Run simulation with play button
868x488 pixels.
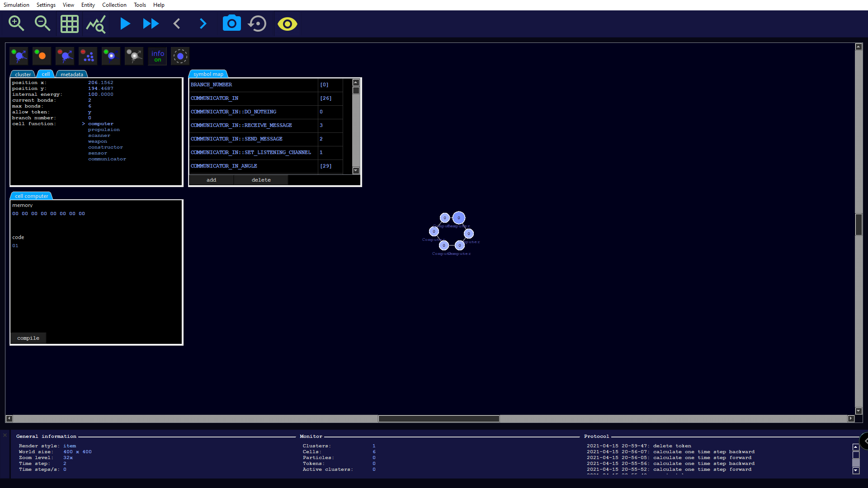tap(125, 23)
